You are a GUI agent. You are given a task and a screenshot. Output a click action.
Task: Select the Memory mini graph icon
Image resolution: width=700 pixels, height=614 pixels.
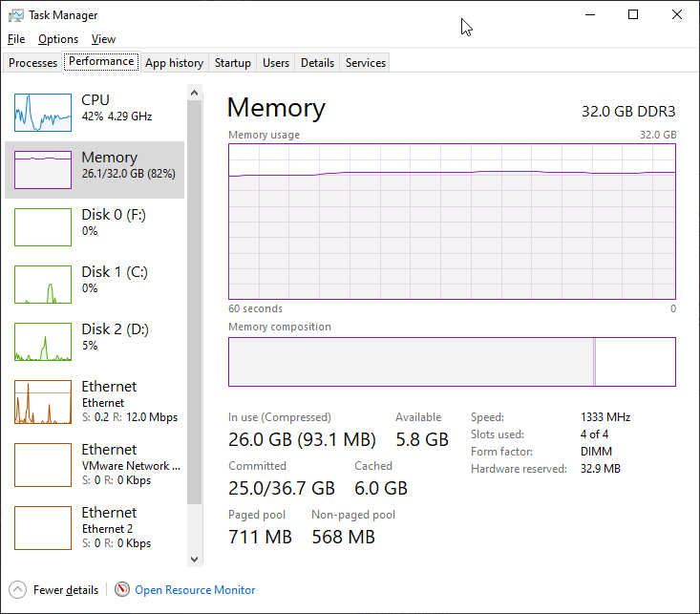click(x=43, y=170)
